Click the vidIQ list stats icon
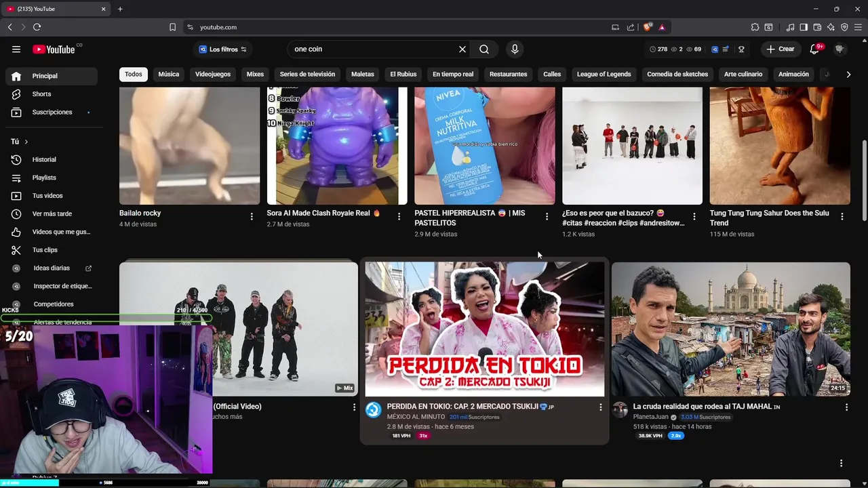868x488 pixels. [726, 49]
